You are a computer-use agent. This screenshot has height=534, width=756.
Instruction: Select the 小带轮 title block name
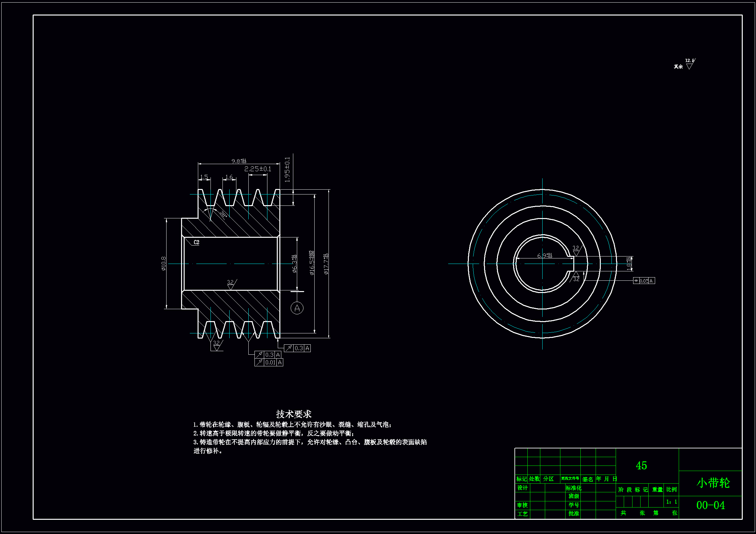(x=713, y=483)
